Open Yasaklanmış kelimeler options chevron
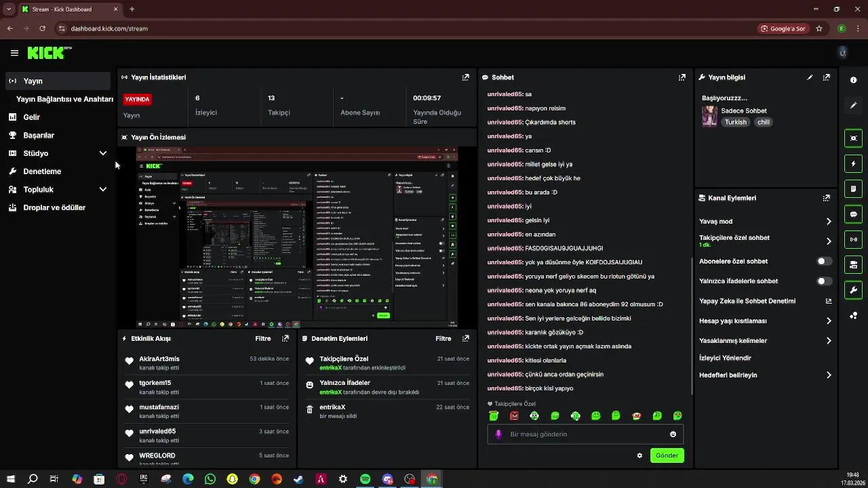Screen dimensions: 868x488 pyautogui.click(x=829, y=340)
